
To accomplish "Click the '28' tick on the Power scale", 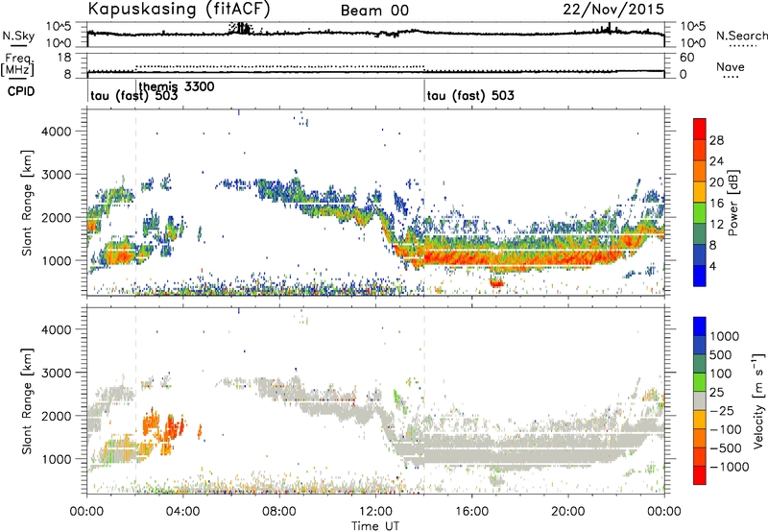I will (x=716, y=140).
